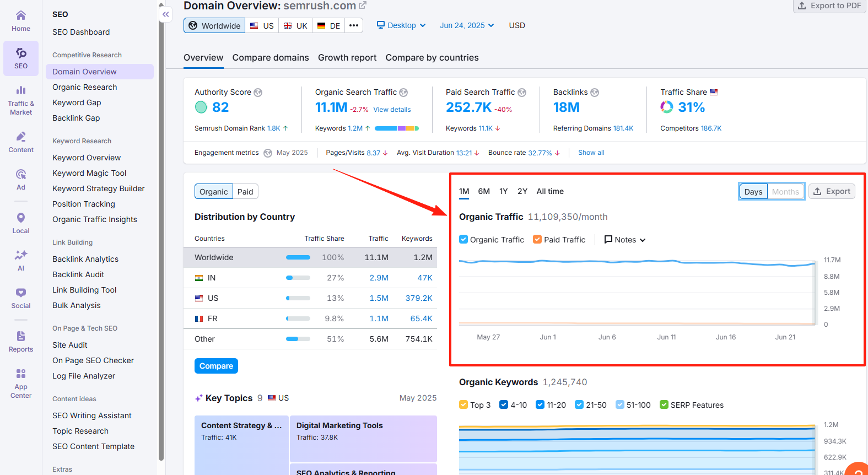The image size is (868, 475).
Task: Select Months in the Days/Months toggle
Action: [785, 192]
